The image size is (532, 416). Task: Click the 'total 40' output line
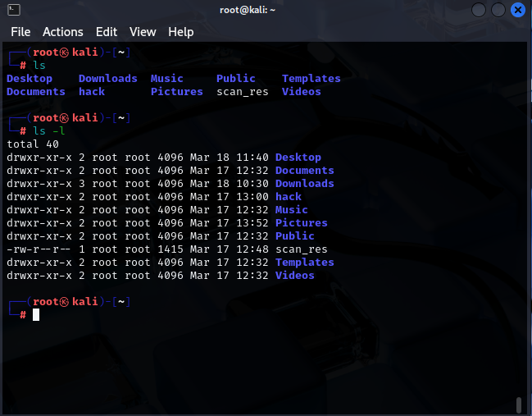tap(33, 144)
